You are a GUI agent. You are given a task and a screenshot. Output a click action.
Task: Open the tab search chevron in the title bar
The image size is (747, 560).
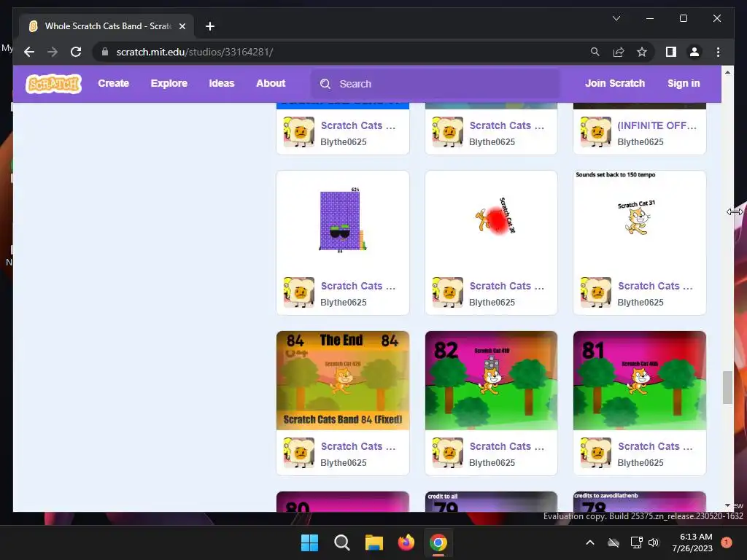616,18
